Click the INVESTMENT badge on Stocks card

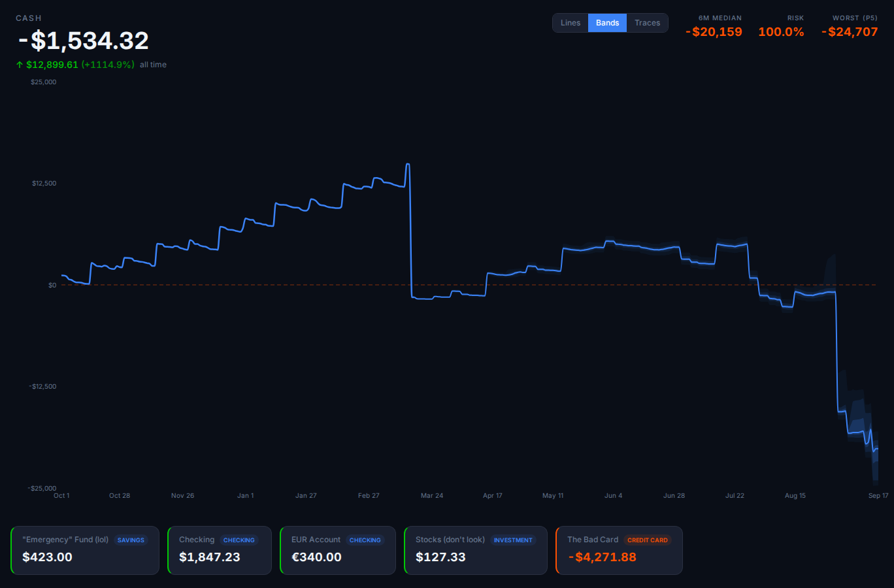coord(512,540)
